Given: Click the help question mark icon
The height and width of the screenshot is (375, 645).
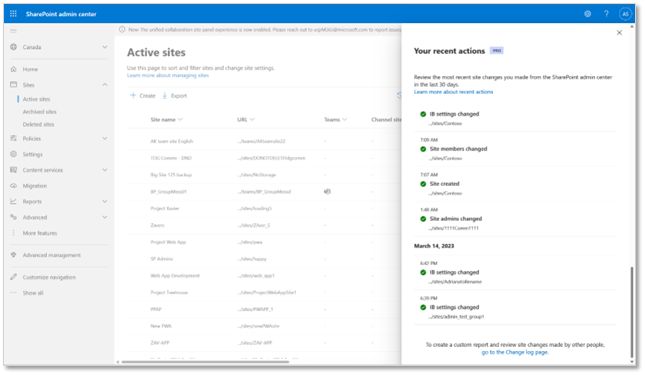Looking at the screenshot, I should click(606, 14).
